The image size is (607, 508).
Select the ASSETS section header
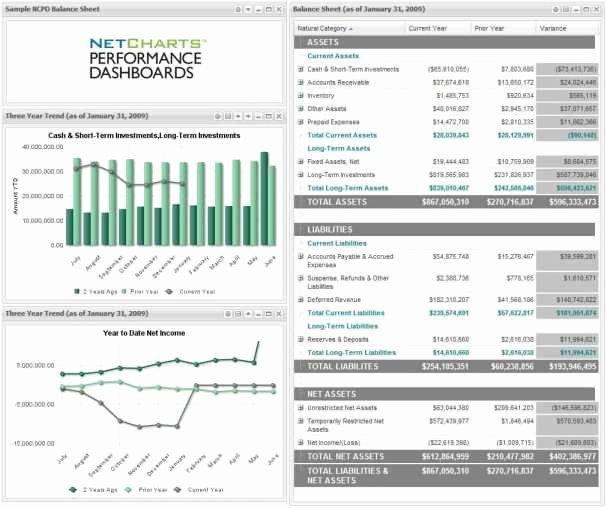444,42
